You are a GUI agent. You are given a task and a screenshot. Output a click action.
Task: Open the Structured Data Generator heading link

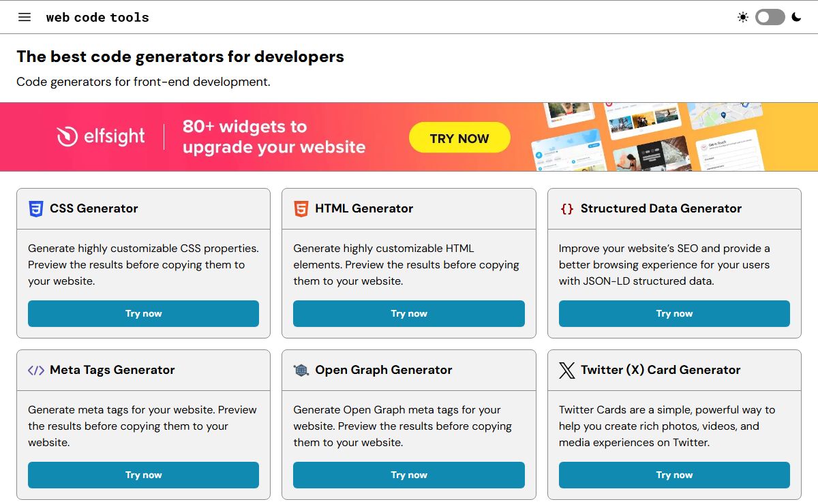[x=661, y=208]
